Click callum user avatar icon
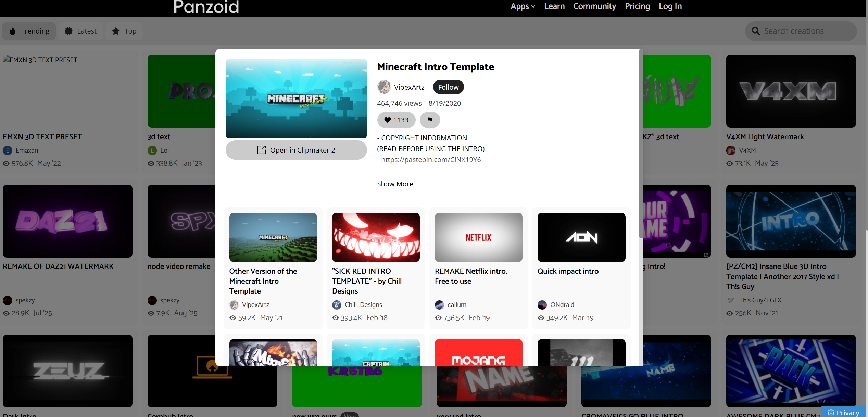868x417 pixels. pos(439,305)
